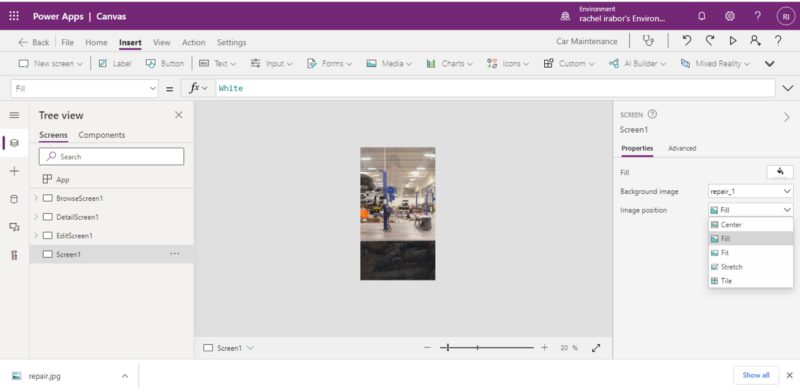
Task: Open the Insert plus icon in left rail
Action: pos(14,172)
